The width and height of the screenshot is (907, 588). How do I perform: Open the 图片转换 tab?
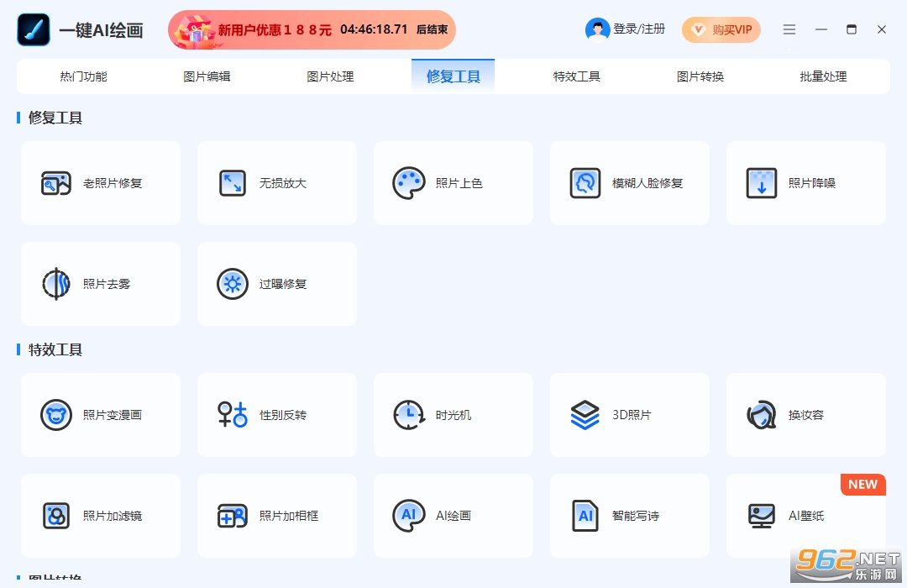(x=700, y=76)
